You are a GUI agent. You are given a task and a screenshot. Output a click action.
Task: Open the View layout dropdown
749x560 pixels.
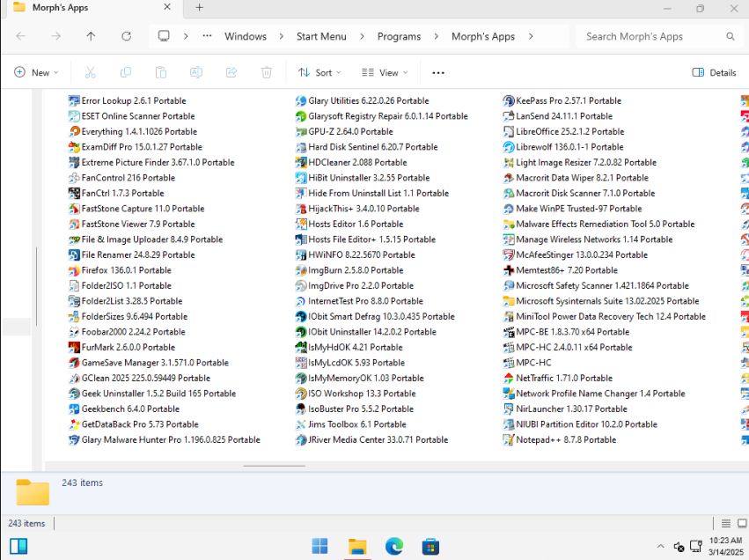[385, 72]
